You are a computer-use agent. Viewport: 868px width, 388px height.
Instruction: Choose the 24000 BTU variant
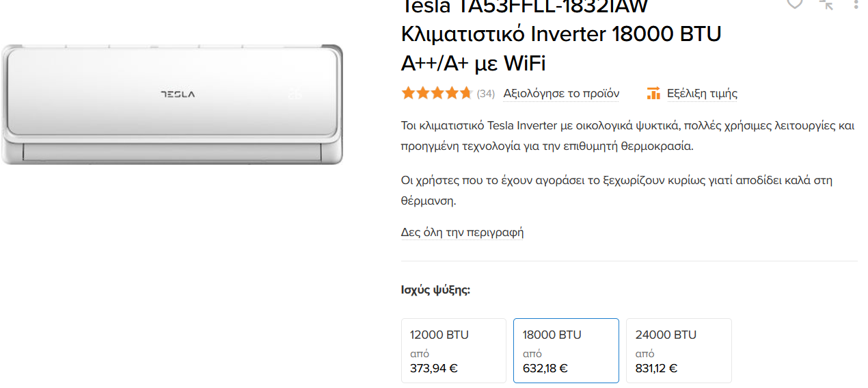coord(679,350)
